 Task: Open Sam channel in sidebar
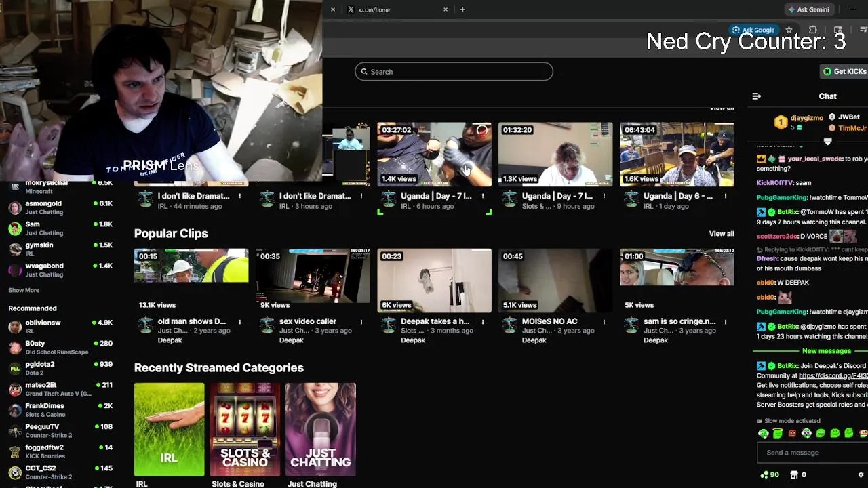[x=61, y=228]
